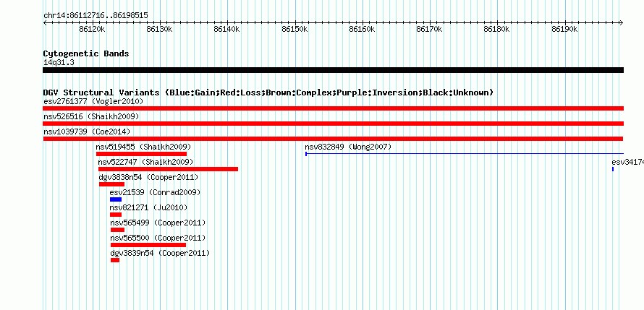Click the Cytogenetic Bands track title
The width and height of the screenshot is (644, 310).
click(x=86, y=53)
